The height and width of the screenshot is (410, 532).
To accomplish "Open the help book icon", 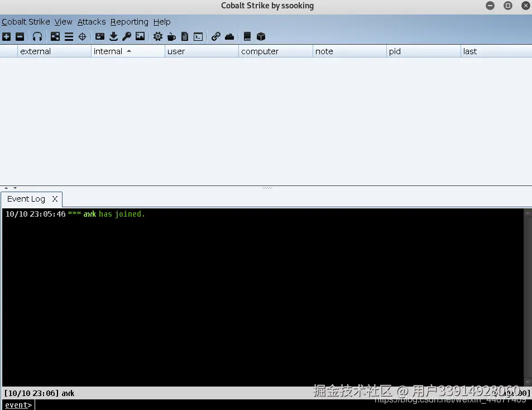I will coord(247,36).
